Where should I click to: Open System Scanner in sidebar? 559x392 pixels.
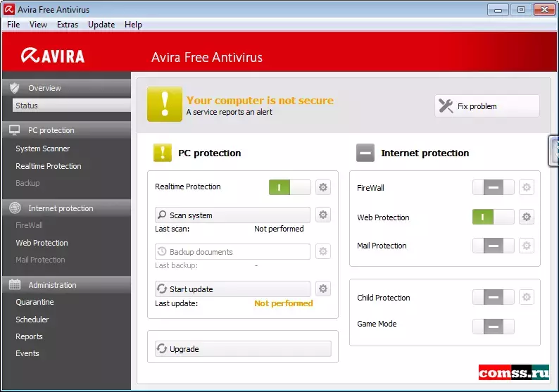(43, 148)
